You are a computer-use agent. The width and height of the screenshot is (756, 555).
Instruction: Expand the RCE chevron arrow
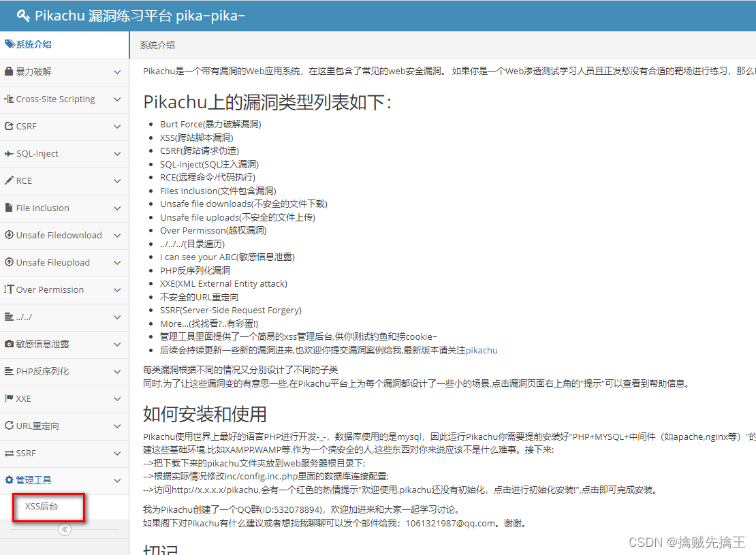point(117,181)
